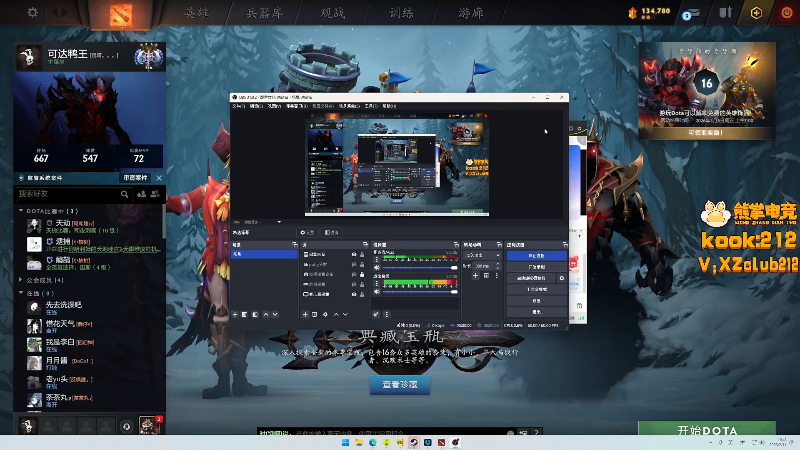This screenshot has height=450, width=800.
Task: Click remove transition trash icon in OBS
Action: click(x=486, y=276)
